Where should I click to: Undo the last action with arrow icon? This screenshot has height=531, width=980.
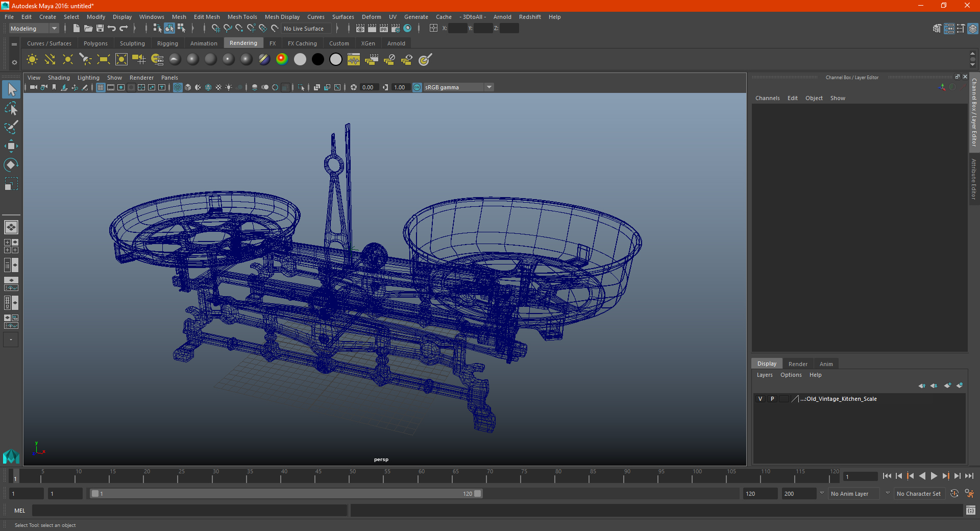click(x=112, y=29)
